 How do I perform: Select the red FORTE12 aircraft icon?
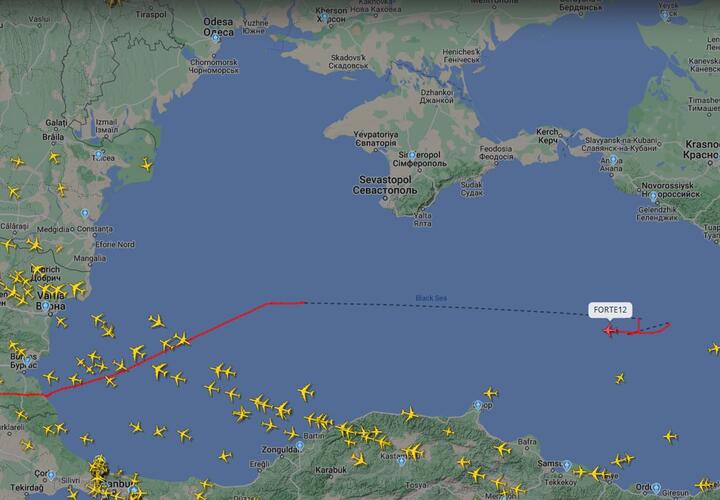pos(609,330)
